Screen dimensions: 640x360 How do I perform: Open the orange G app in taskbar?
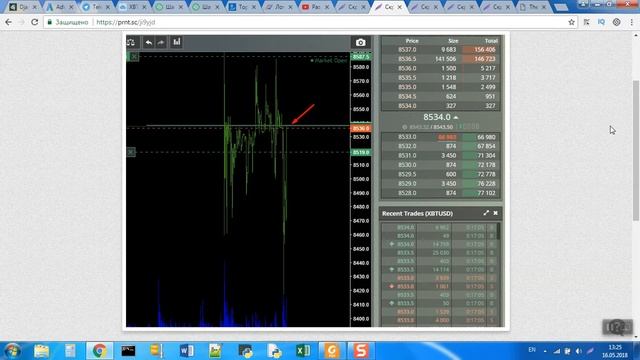pos(332,351)
